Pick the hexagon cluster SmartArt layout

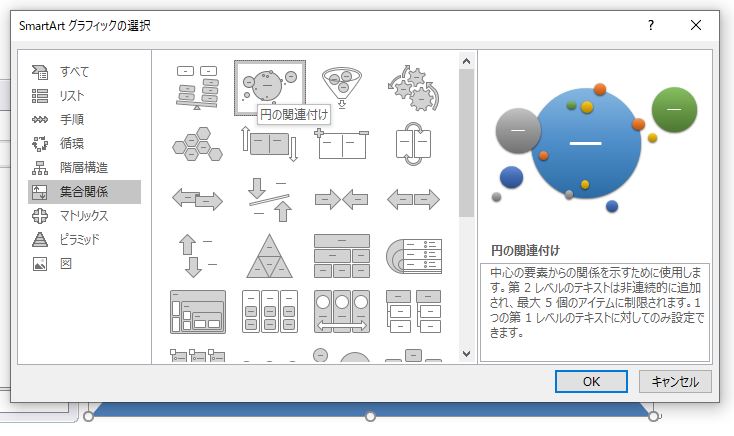tap(198, 144)
